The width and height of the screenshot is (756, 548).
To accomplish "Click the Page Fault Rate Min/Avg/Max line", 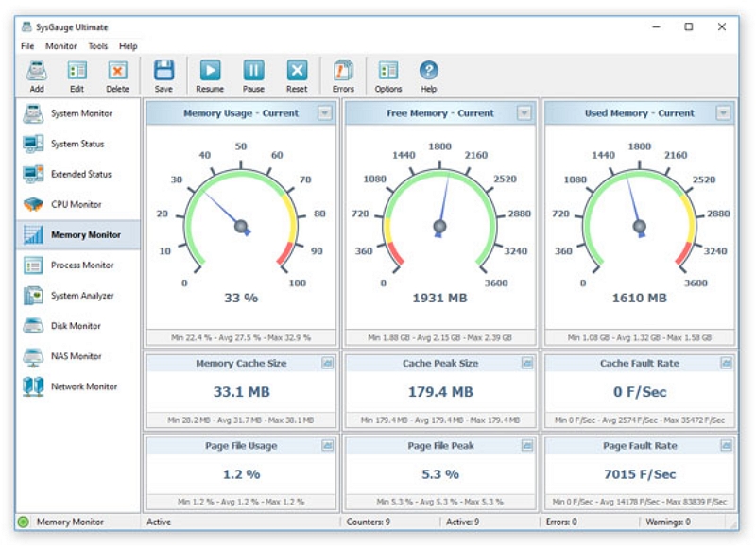I will (x=640, y=502).
